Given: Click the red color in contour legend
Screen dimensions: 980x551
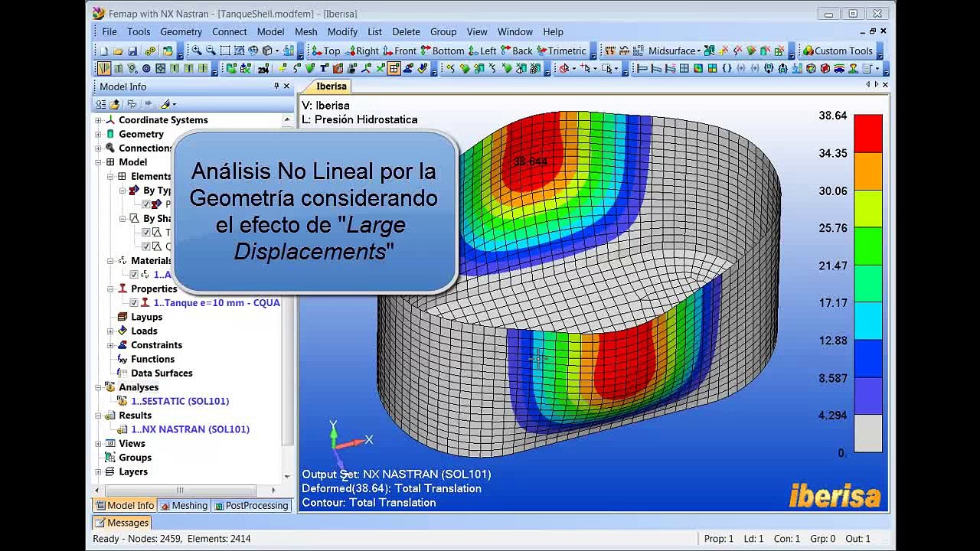Looking at the screenshot, I should [x=868, y=133].
